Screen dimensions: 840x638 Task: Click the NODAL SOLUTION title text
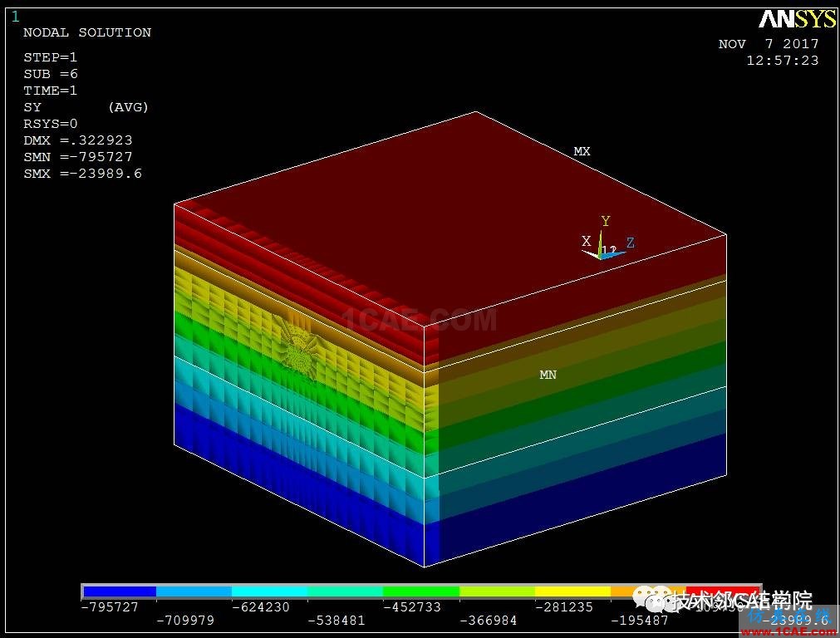click(87, 32)
